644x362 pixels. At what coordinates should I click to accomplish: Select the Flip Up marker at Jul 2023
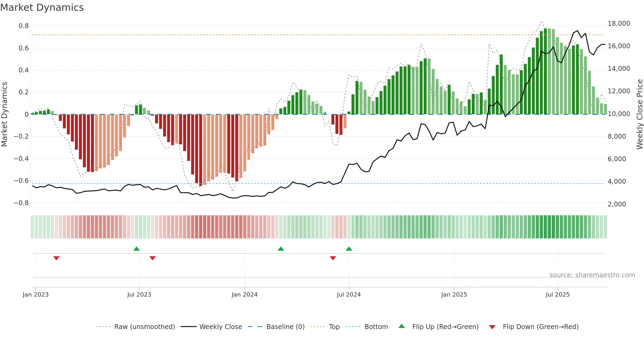[x=137, y=249]
